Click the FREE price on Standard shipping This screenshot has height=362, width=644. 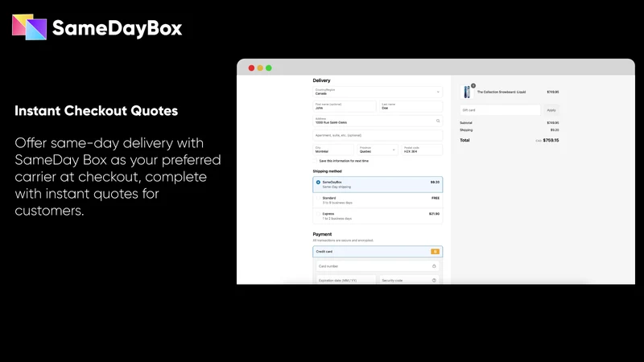pos(436,198)
